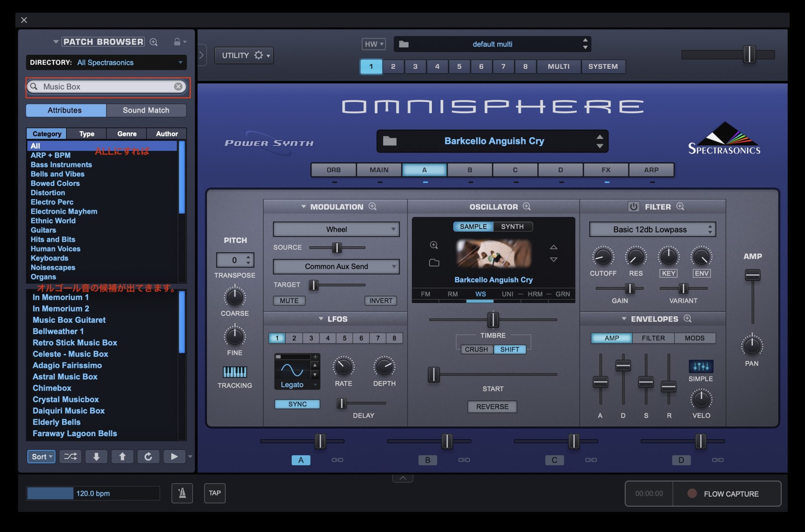Zoom the Patch Browser magnifier icon
Viewport: 805px width, 532px height.
[153, 42]
